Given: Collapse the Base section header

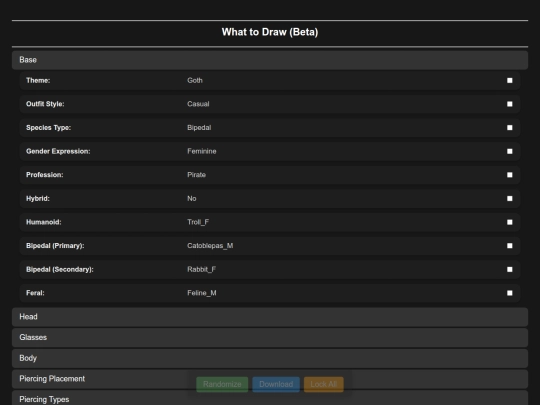Looking at the screenshot, I should [x=270, y=60].
